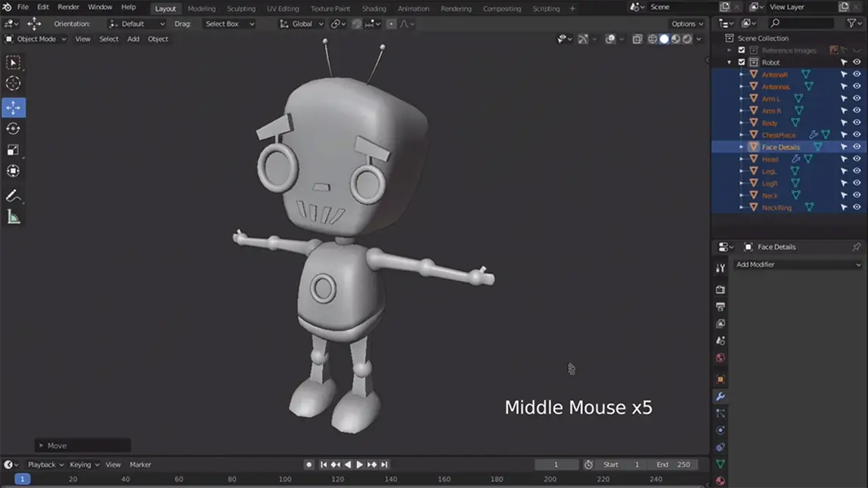The image size is (868, 488).
Task: Activate the Transform tool
Action: tap(13, 171)
